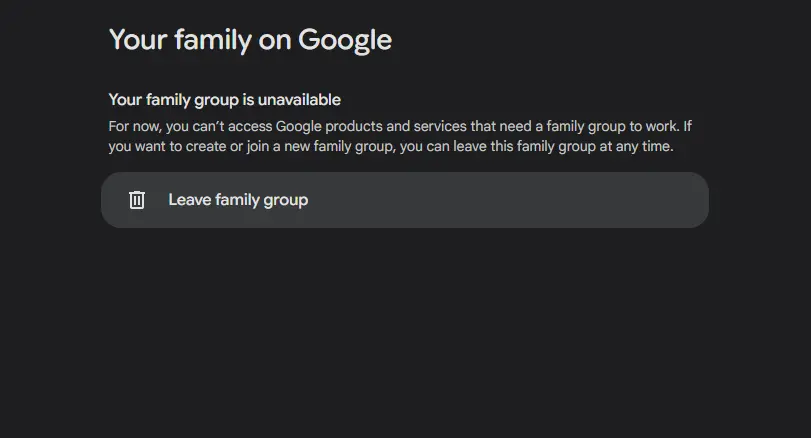
Task: Click the word "Google" in the main heading
Action: 345,40
